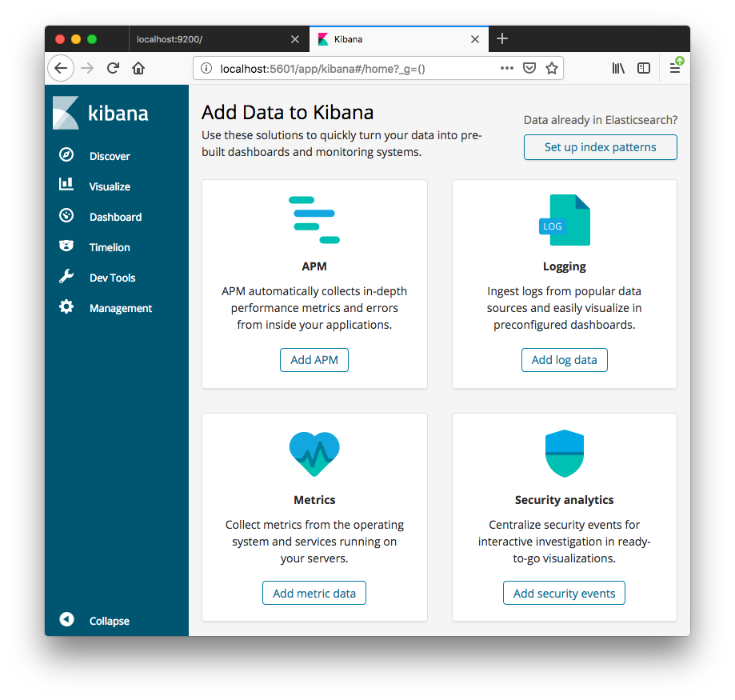
Task: Open Visualize in the sidebar
Action: [x=110, y=186]
